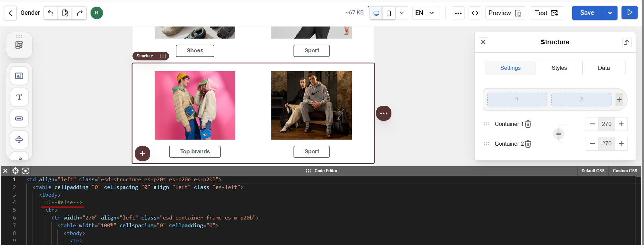Open the H user avatar
The image size is (644, 245).
(97, 13)
